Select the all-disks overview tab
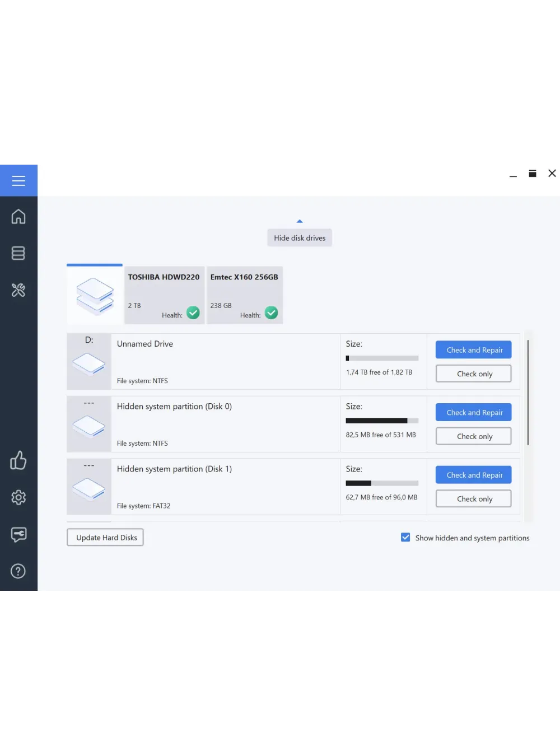Image resolution: width=560 pixels, height=756 pixels. (95, 295)
